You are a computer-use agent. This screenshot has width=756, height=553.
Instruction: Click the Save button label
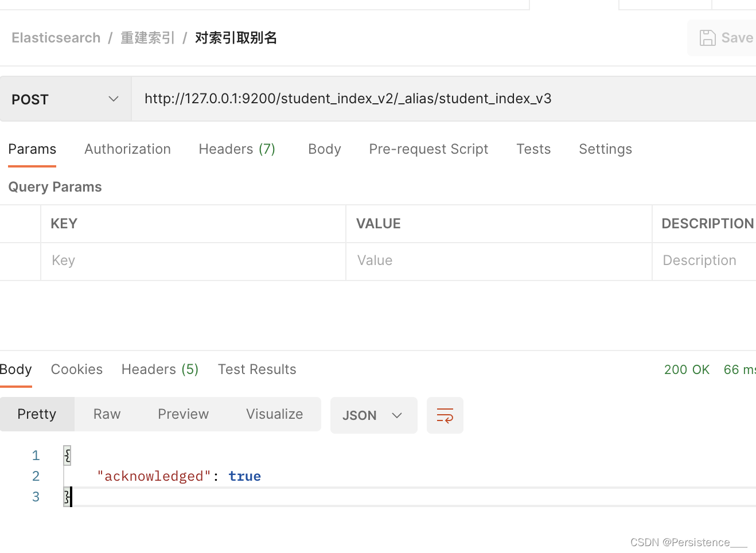[x=737, y=38]
